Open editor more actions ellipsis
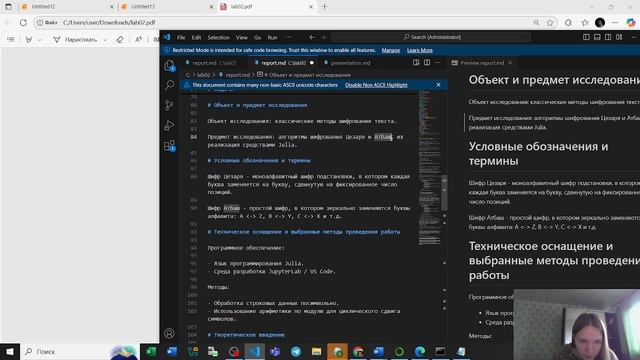640x360 pixels. pos(438,62)
